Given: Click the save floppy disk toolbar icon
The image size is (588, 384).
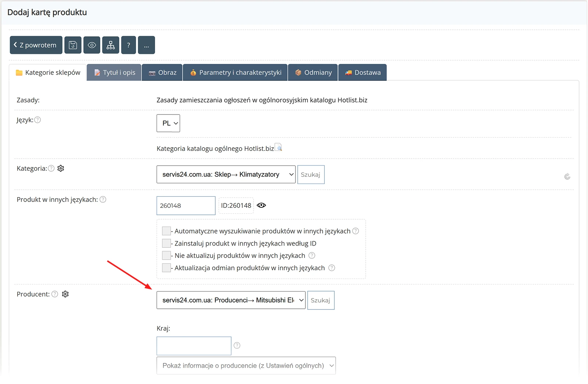Looking at the screenshot, I should point(73,45).
